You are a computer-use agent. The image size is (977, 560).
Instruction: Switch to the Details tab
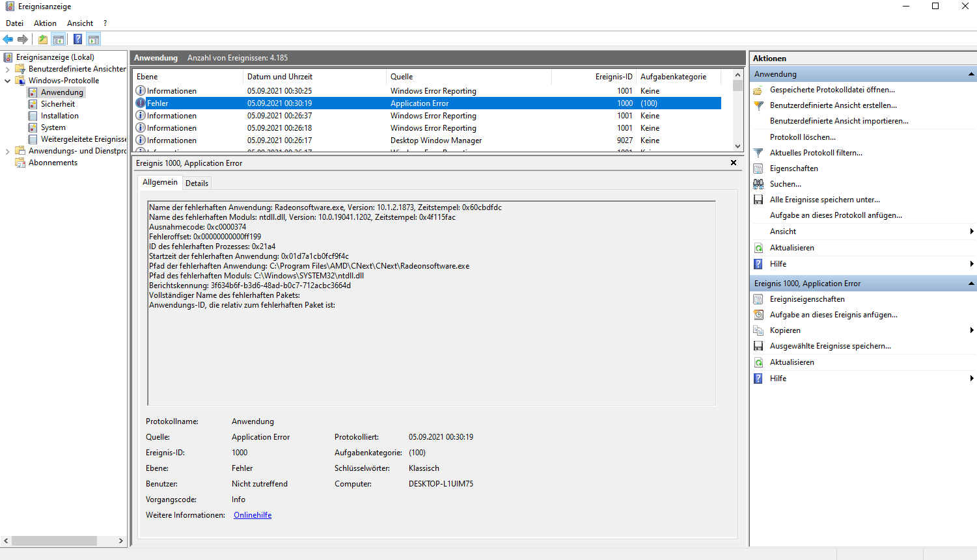click(x=197, y=183)
